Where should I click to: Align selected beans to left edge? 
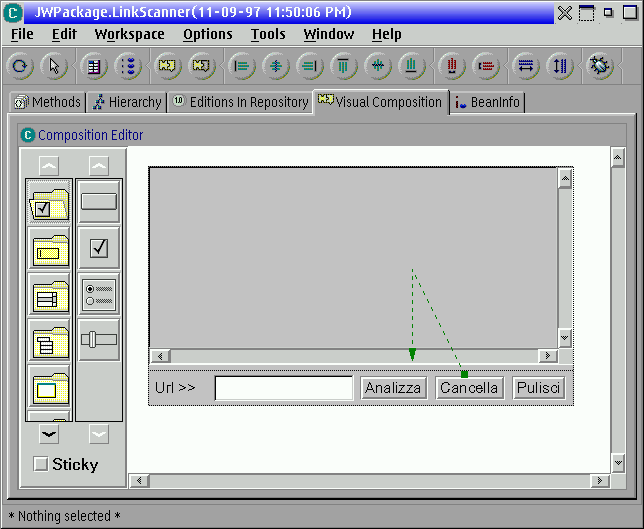[x=242, y=66]
